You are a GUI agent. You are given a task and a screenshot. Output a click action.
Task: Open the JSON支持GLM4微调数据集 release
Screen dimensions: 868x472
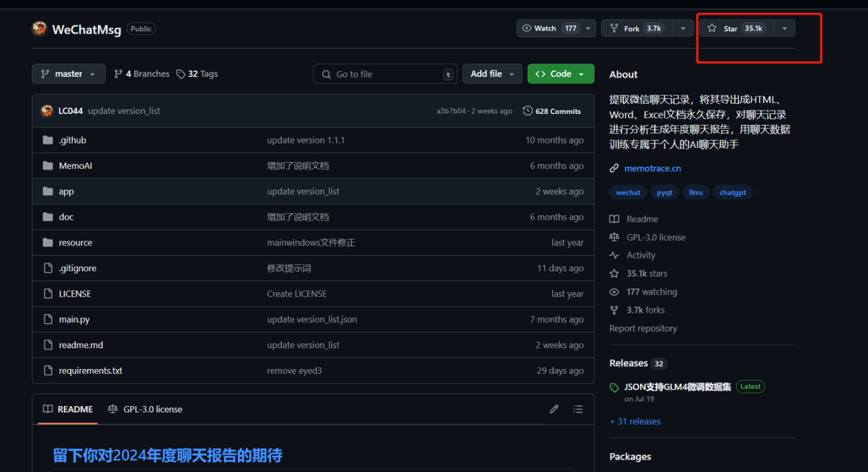tap(677, 387)
